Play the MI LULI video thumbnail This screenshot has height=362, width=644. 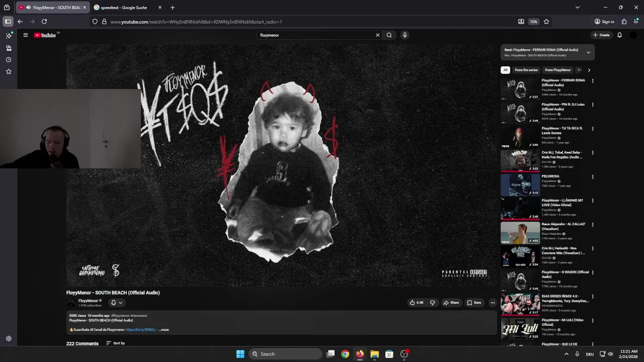(x=520, y=328)
